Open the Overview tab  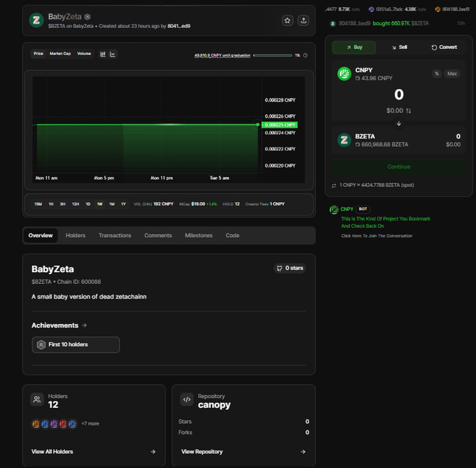click(x=41, y=236)
